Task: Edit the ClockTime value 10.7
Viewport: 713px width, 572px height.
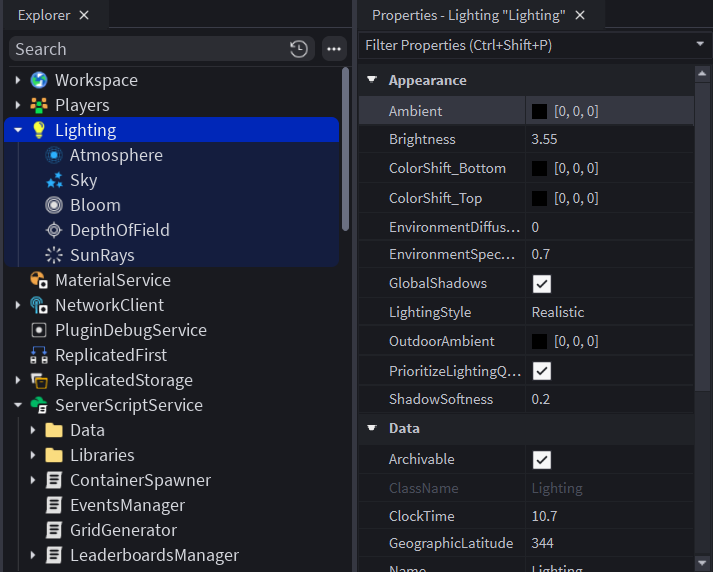Action: pyautogui.click(x=609, y=516)
